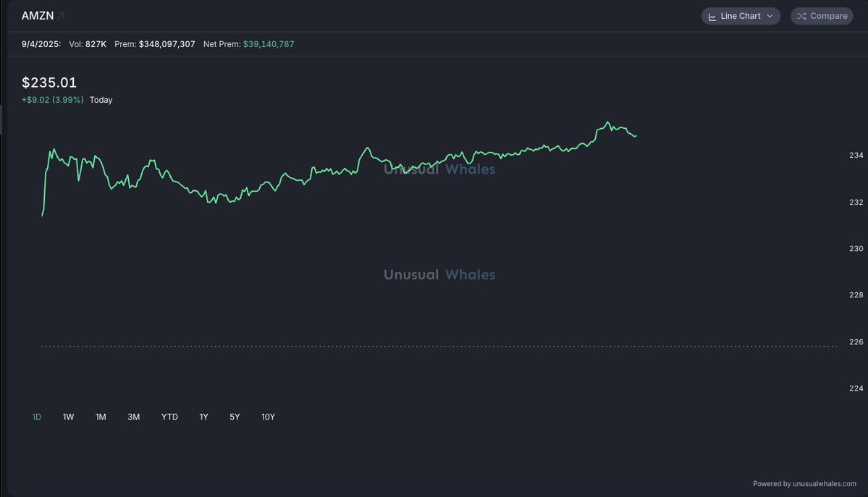Image resolution: width=868 pixels, height=497 pixels.
Task: Click the Prem $348,097,307 value
Action: (167, 44)
